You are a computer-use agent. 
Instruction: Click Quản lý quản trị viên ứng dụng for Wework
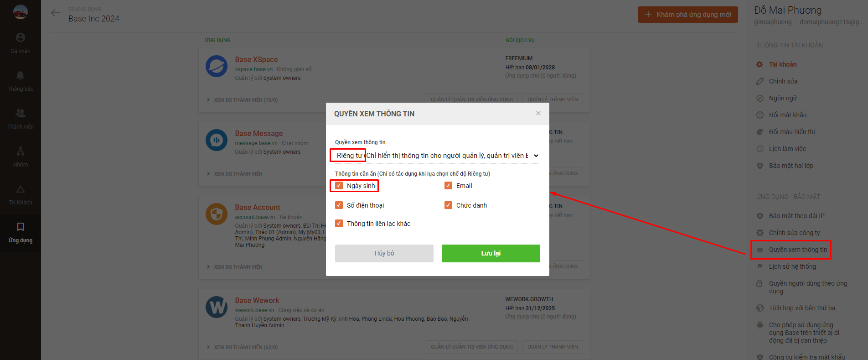pyautogui.click(x=472, y=347)
